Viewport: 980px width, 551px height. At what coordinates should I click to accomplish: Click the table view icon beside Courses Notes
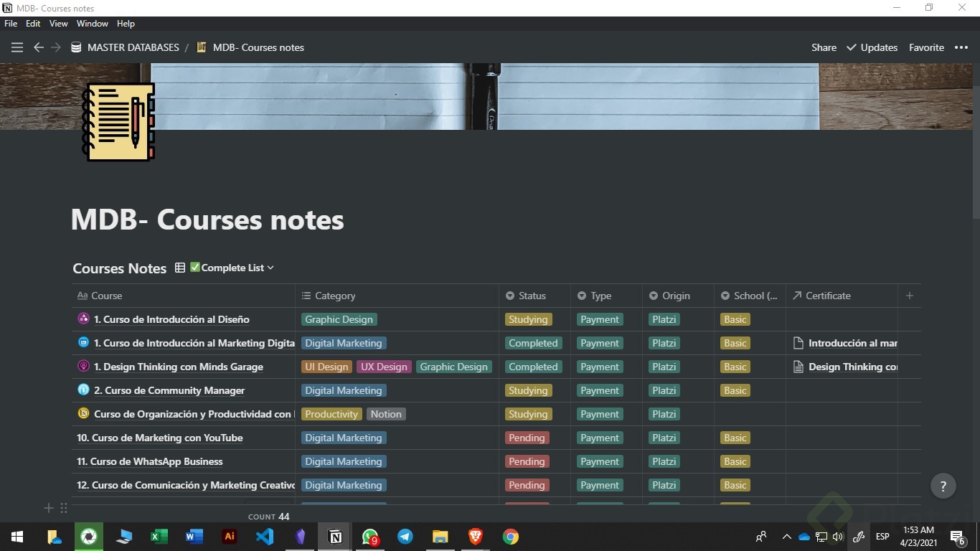(x=180, y=268)
